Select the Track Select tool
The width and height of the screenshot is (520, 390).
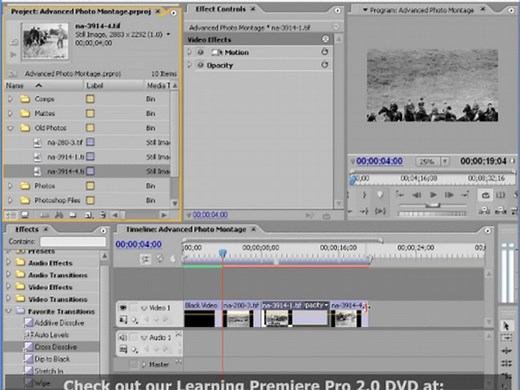click(506, 338)
